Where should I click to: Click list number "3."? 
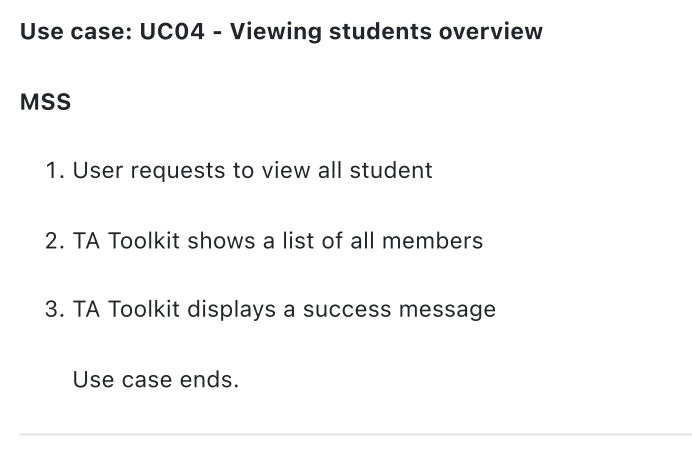tap(55, 309)
